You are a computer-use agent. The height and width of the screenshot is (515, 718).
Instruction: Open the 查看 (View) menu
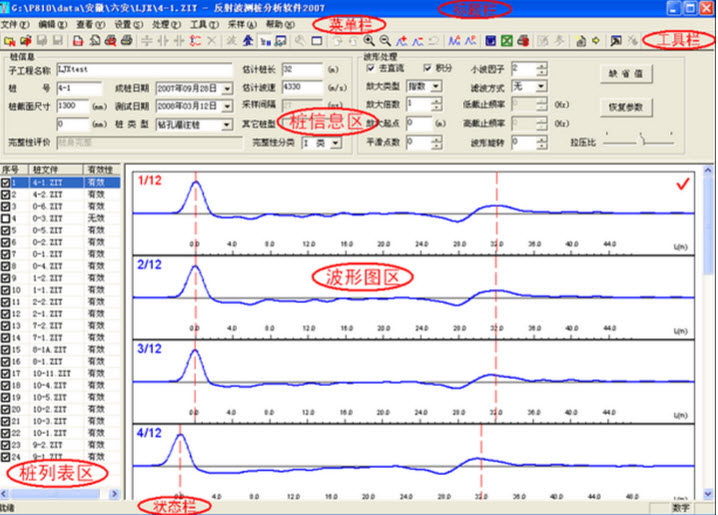(91, 24)
